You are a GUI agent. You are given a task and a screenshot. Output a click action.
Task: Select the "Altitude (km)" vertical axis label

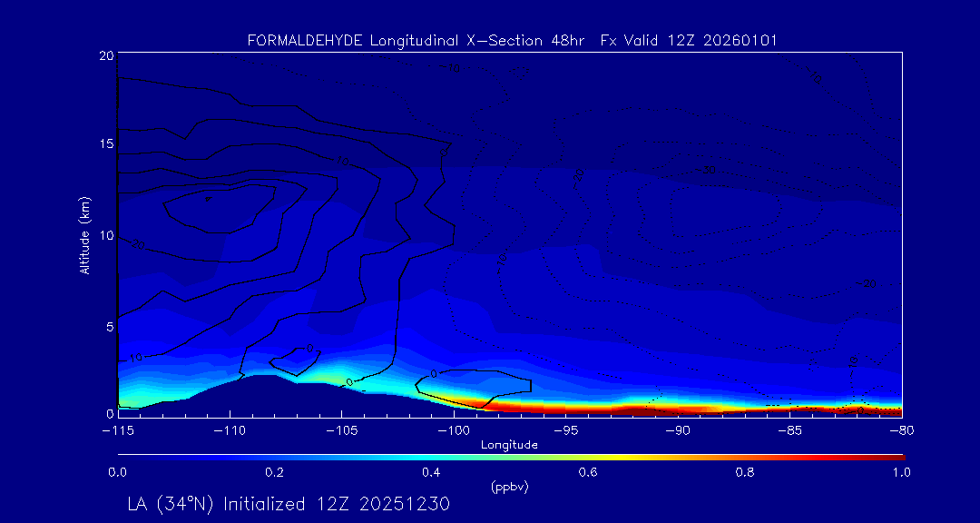click(x=83, y=235)
